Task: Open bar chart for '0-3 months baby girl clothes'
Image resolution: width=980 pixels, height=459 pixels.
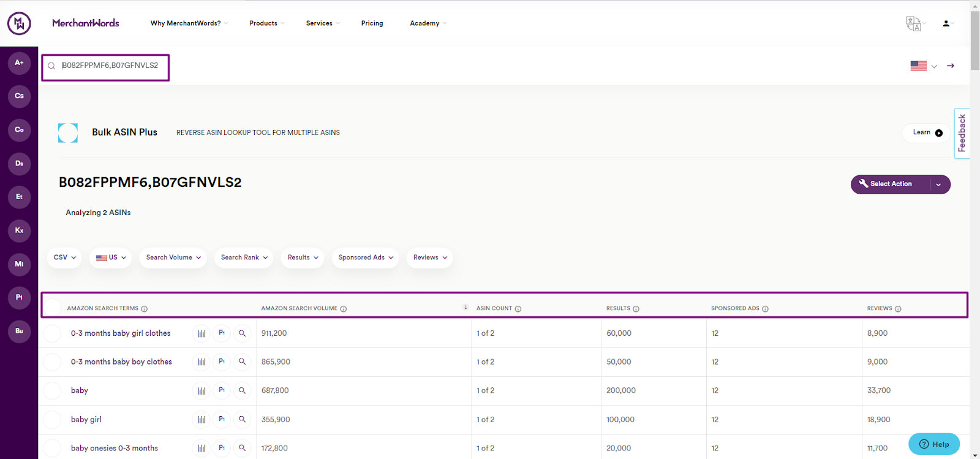Action: click(x=202, y=333)
